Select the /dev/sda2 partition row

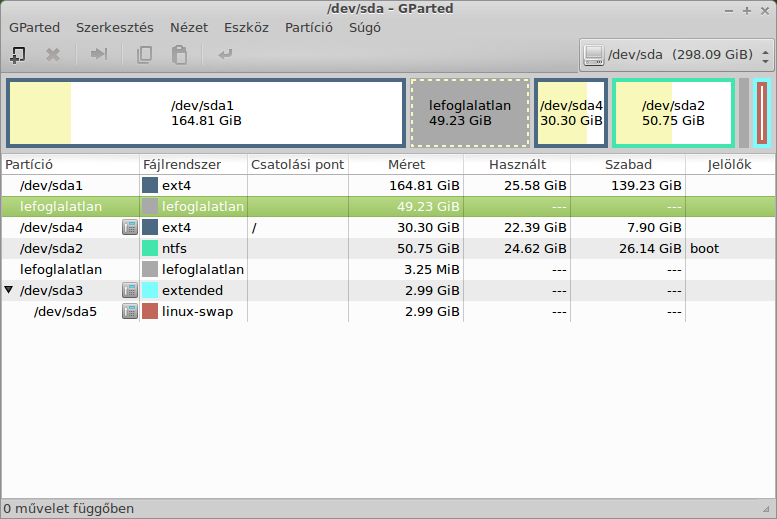[x=388, y=248]
